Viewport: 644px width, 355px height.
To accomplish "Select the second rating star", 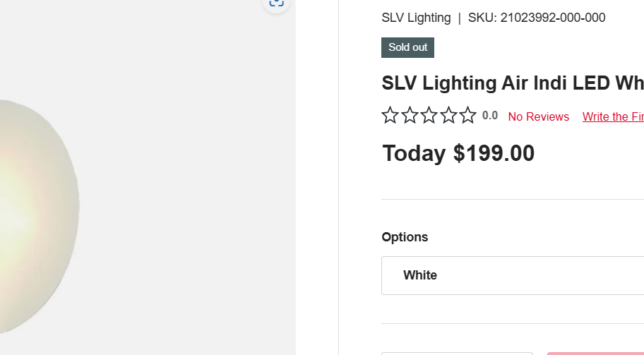I will [x=410, y=115].
